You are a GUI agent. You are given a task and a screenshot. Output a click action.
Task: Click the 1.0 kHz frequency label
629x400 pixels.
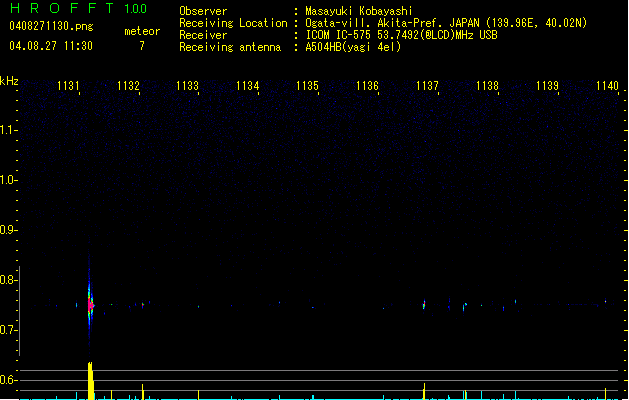(7, 180)
